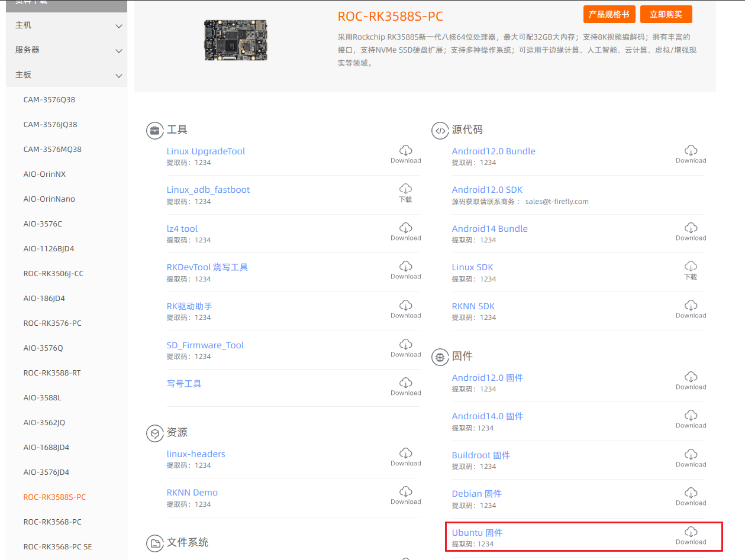
Task: Click the 固件 chip section icon
Action: 440,357
